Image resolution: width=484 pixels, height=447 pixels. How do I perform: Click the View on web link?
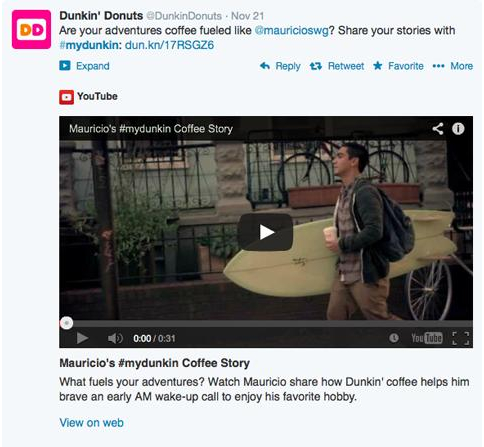(x=91, y=423)
